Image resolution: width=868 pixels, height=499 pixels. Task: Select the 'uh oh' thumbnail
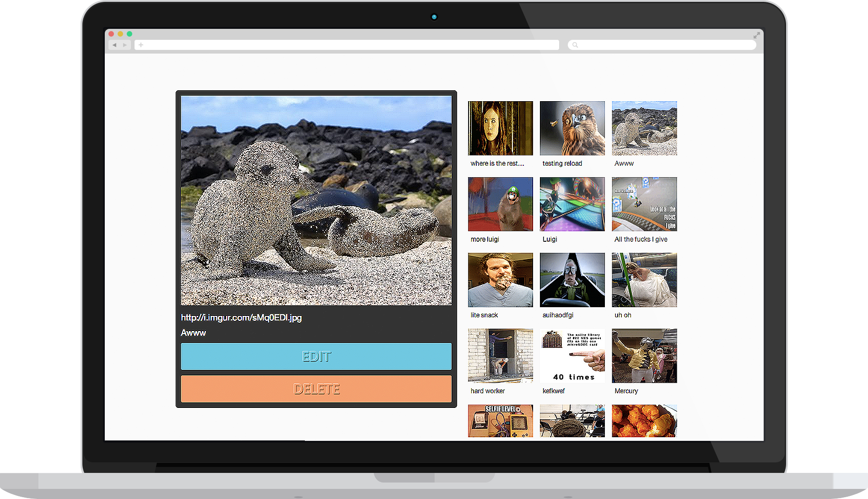[x=644, y=280]
